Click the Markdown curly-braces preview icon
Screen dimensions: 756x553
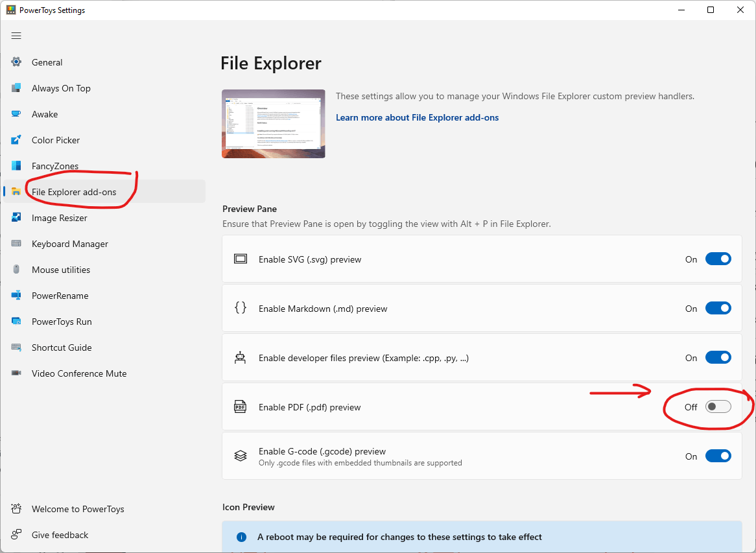click(240, 308)
